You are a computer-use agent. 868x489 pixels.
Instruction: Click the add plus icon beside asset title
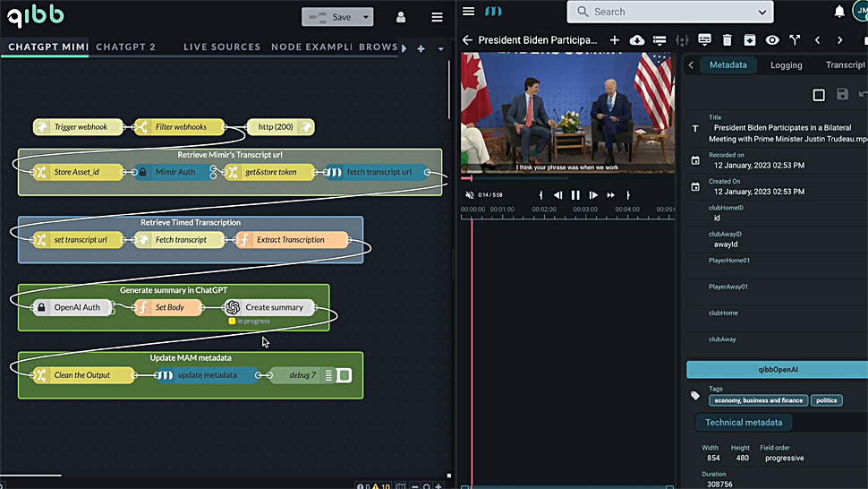tap(615, 40)
